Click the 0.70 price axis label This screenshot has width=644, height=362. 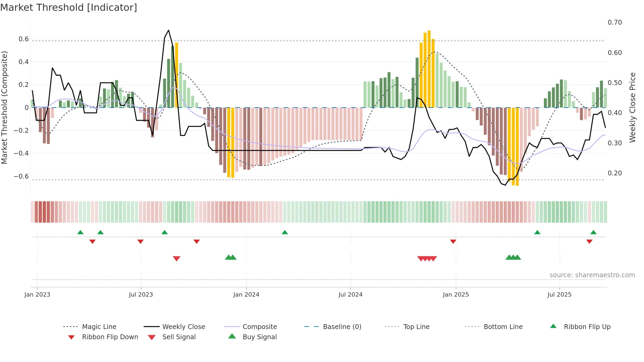[615, 23]
